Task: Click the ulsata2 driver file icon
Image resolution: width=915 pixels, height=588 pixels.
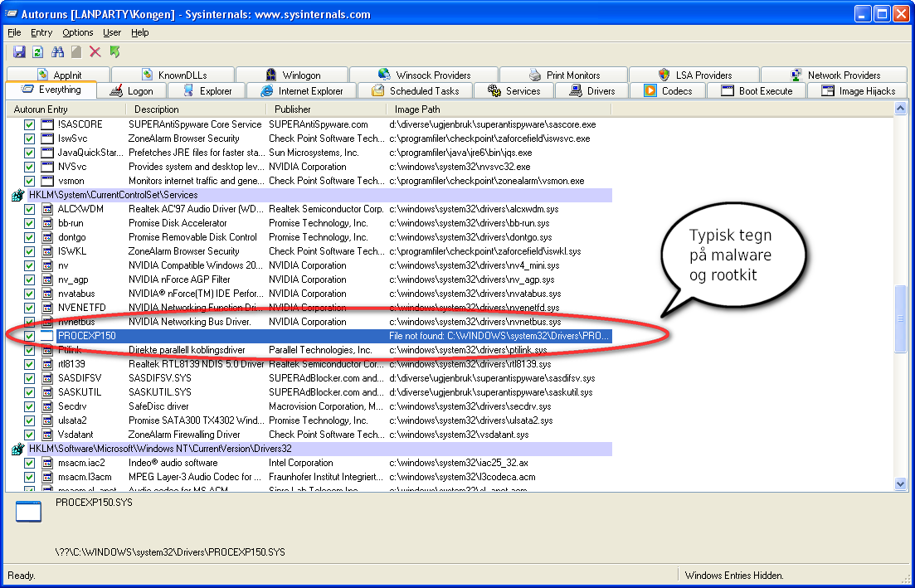Action: 47,420
